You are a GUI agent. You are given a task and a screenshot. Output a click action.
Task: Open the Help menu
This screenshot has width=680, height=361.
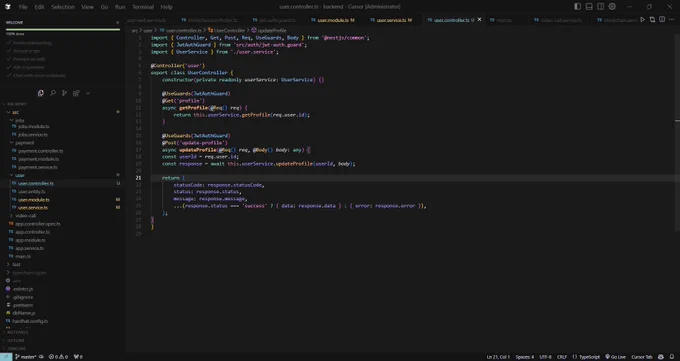click(x=167, y=7)
